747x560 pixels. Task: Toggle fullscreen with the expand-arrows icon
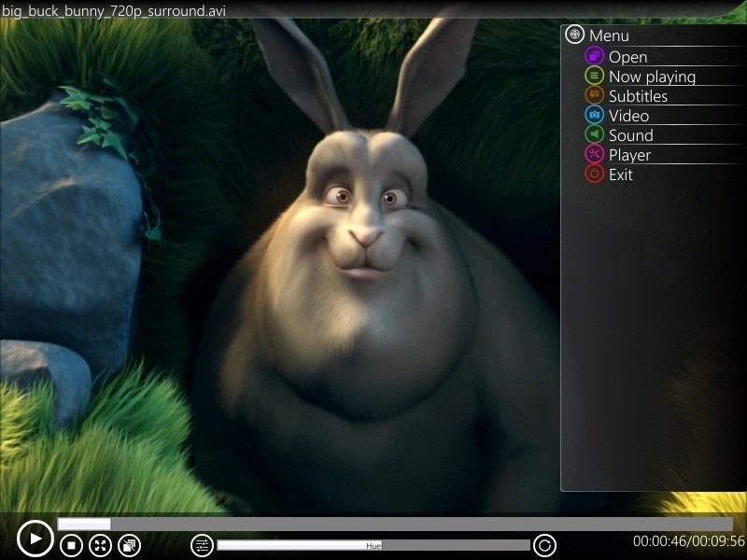[100, 545]
